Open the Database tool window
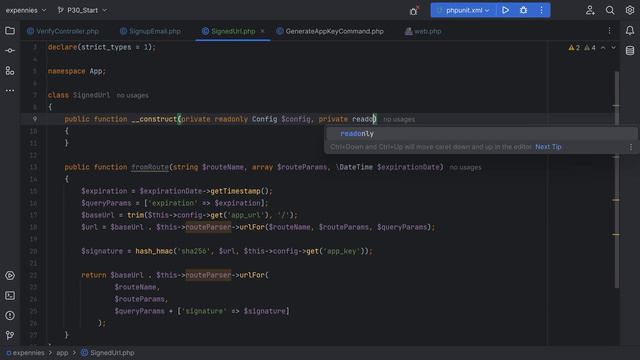The image size is (640, 360). (630, 51)
